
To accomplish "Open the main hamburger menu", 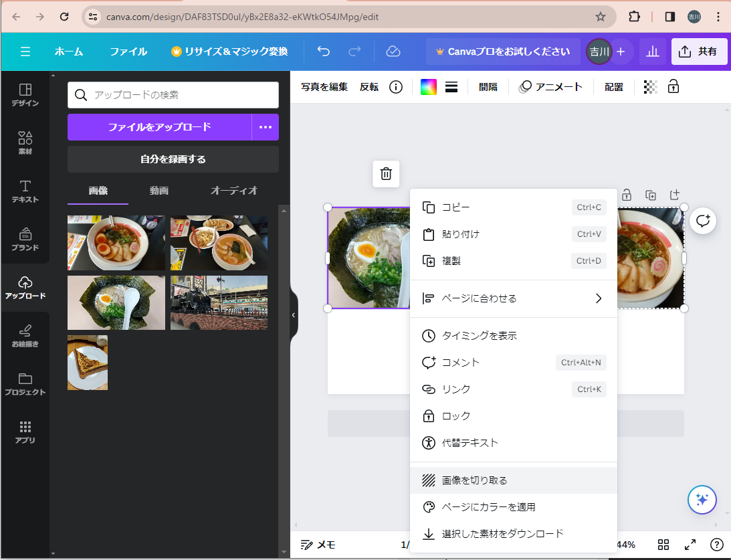I will pyautogui.click(x=25, y=52).
